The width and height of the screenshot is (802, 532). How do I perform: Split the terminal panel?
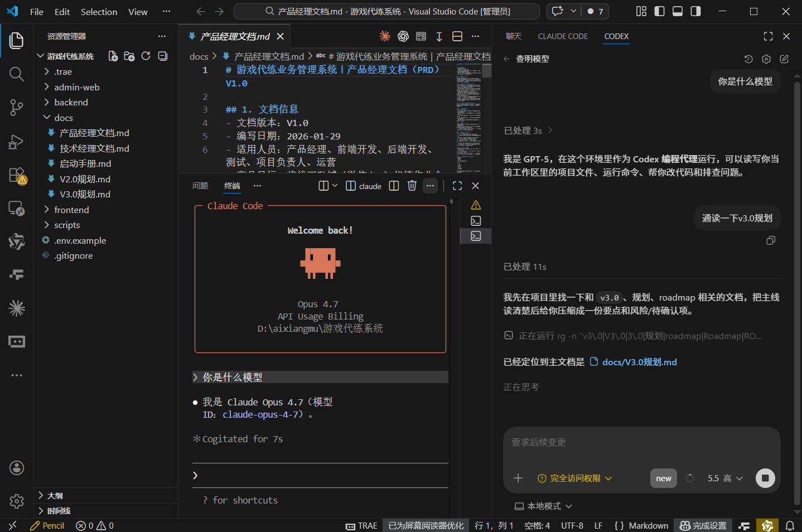pos(394,186)
